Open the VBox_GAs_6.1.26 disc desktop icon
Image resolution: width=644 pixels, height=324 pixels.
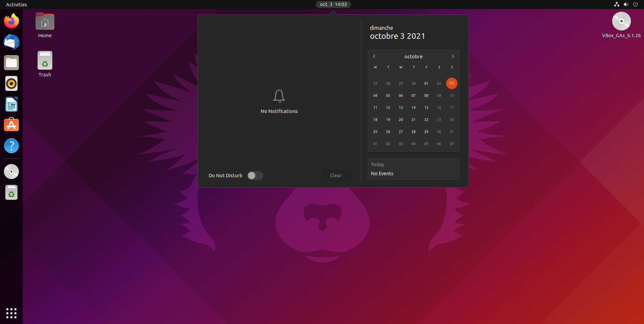point(621,25)
